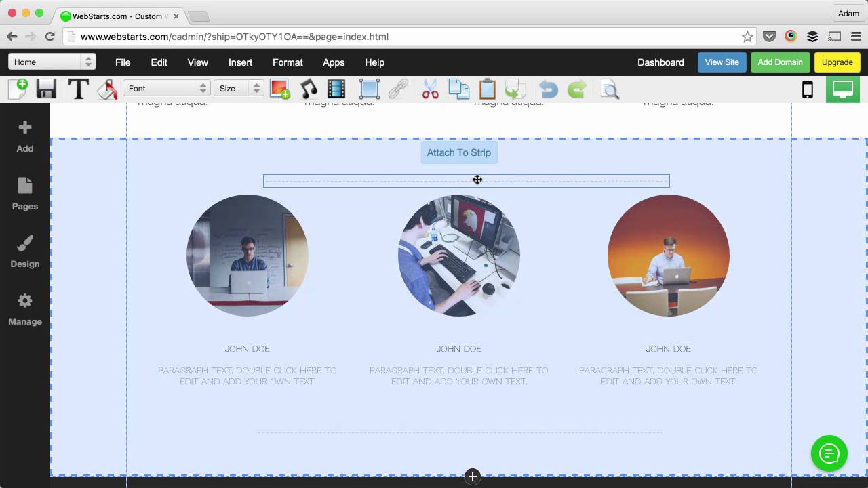Open the Help menu

[x=375, y=62]
